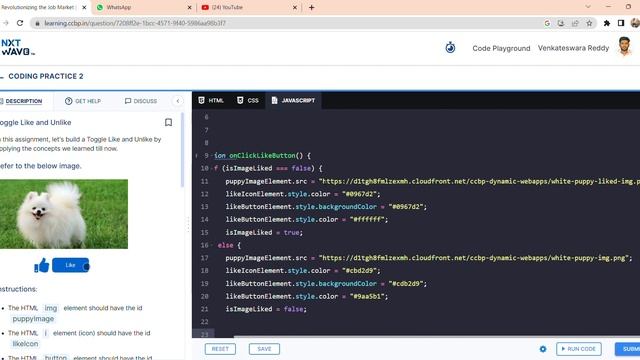Switch to the WhatsApp browser tab
This screenshot has height=360, width=640.
point(144,7)
